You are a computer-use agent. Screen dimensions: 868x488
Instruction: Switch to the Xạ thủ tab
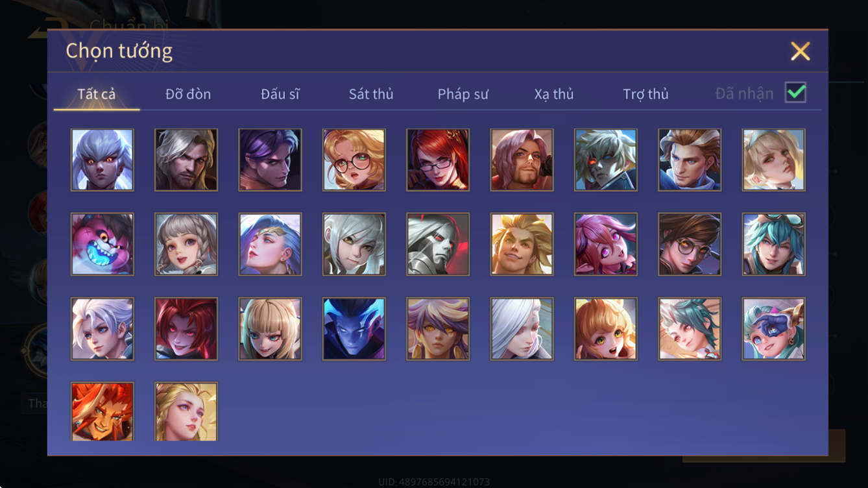tap(554, 94)
